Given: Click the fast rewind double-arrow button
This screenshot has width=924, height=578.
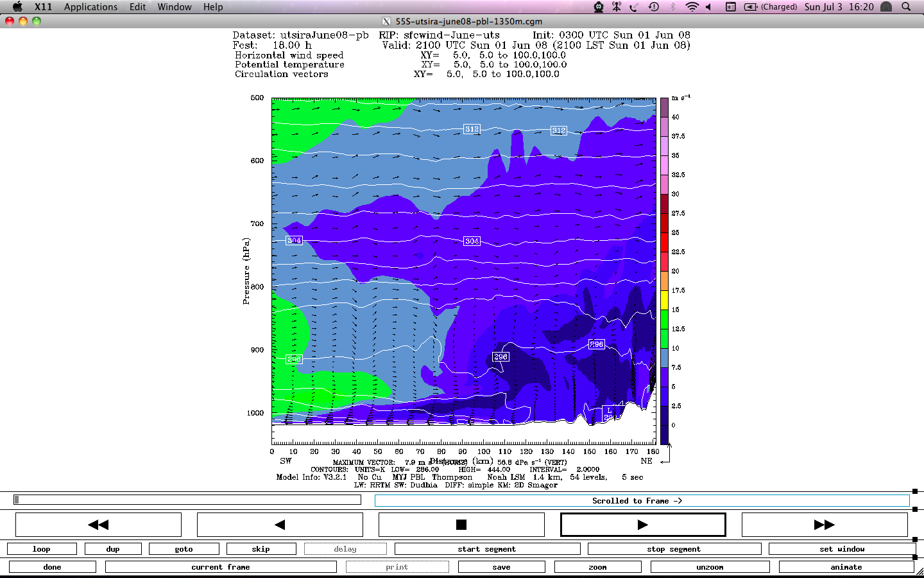Looking at the screenshot, I should click(98, 525).
